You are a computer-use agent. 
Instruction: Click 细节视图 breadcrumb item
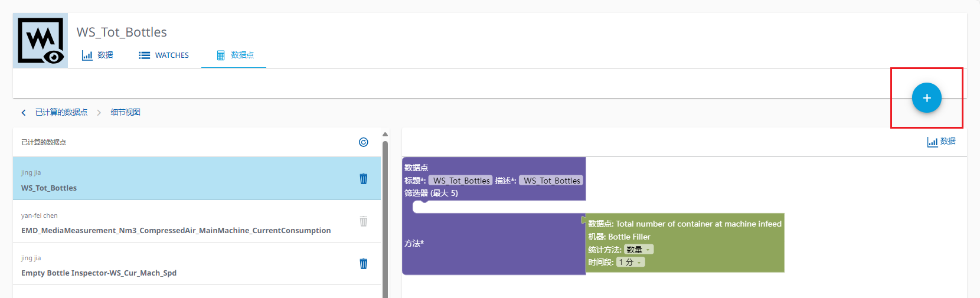click(125, 113)
